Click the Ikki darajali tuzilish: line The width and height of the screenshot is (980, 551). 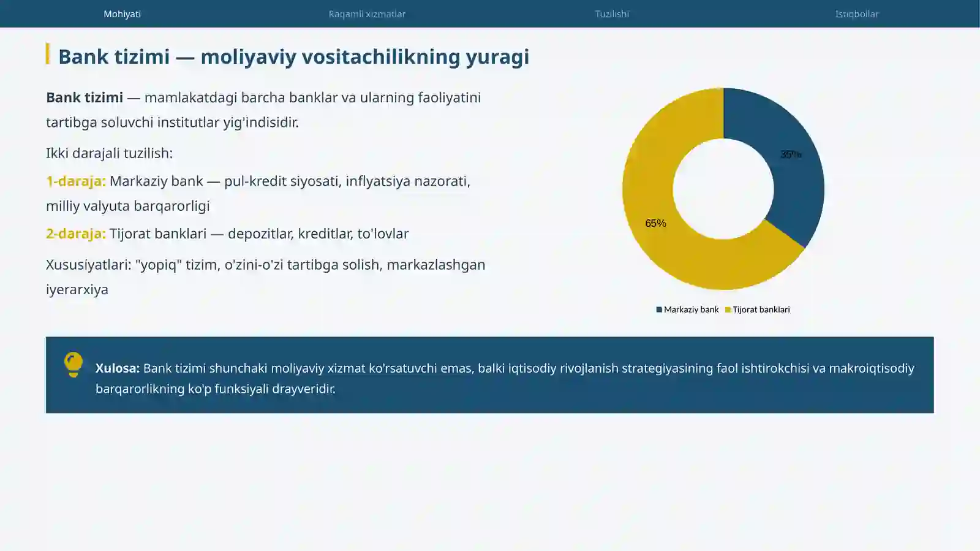[110, 153]
